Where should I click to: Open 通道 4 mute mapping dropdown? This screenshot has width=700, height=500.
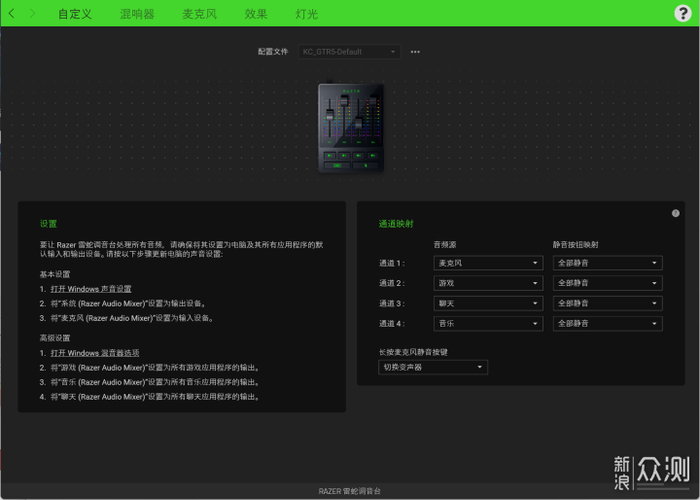(608, 324)
